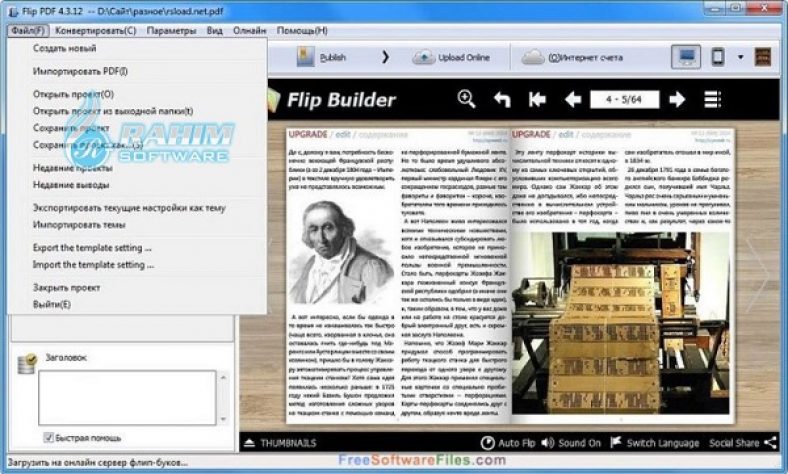This screenshot has height=474, width=788.
Task: Open the table of contents list icon
Action: click(713, 100)
